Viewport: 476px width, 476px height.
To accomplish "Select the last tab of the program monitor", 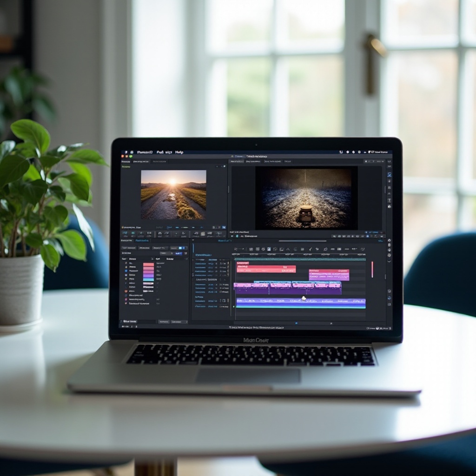I will (x=288, y=161).
